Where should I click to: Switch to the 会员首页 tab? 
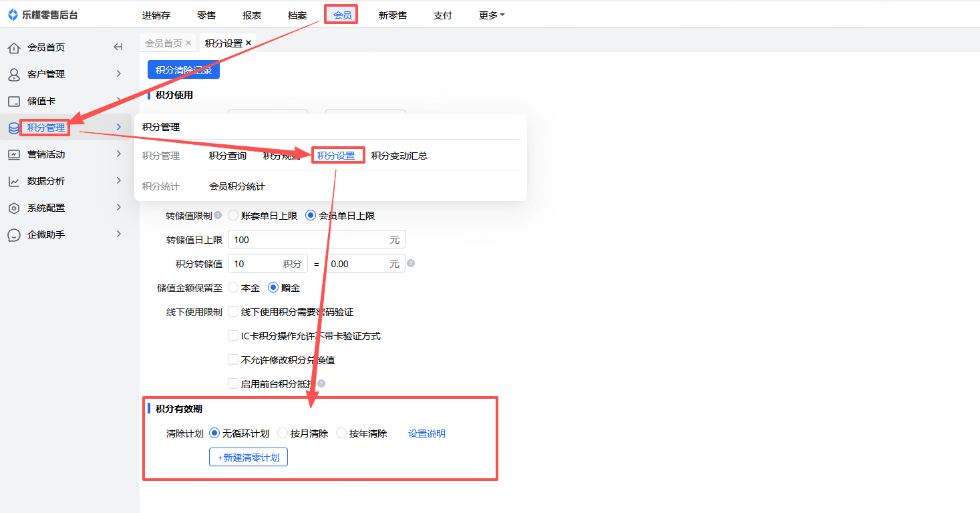click(x=164, y=43)
